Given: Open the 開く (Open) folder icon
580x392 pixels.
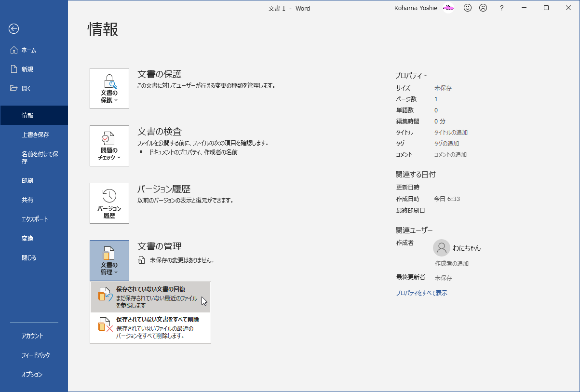Looking at the screenshot, I should tap(13, 88).
